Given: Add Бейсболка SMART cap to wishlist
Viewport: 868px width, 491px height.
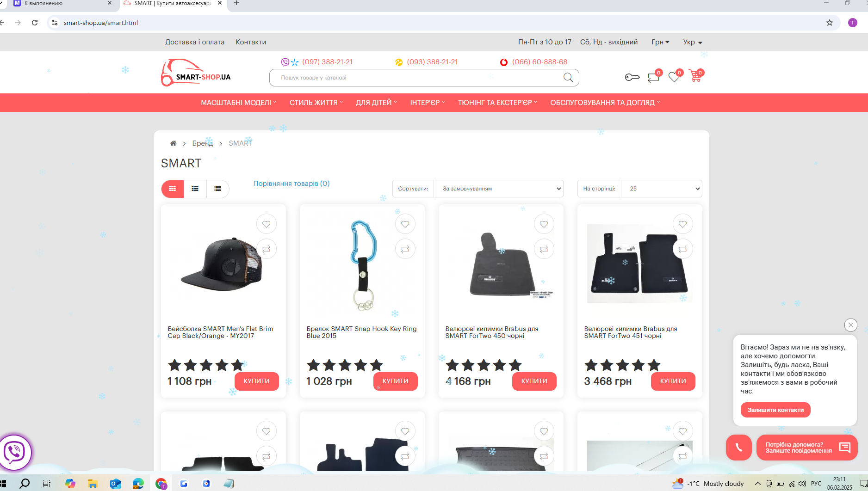Looking at the screenshot, I should click(267, 224).
